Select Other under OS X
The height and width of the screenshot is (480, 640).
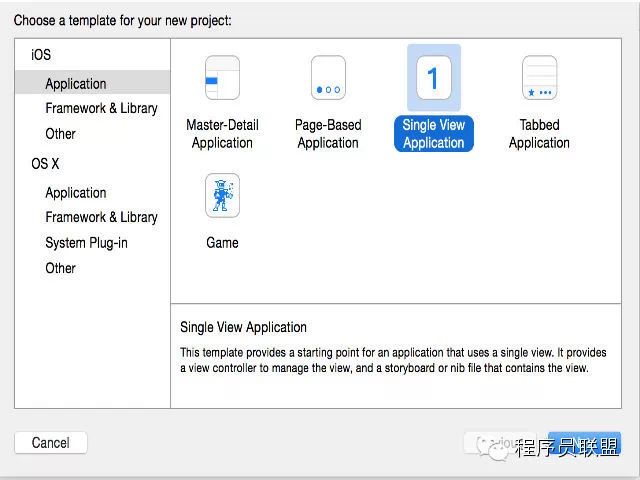60,268
